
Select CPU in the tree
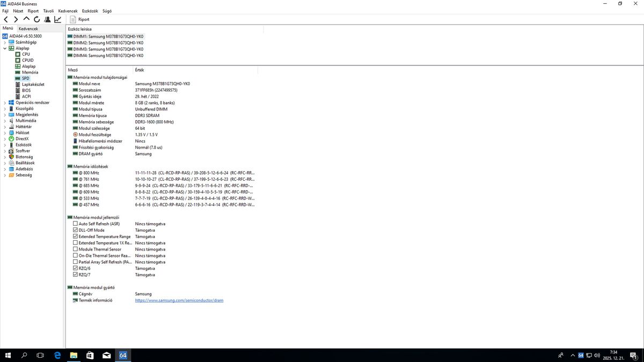pyautogui.click(x=26, y=54)
